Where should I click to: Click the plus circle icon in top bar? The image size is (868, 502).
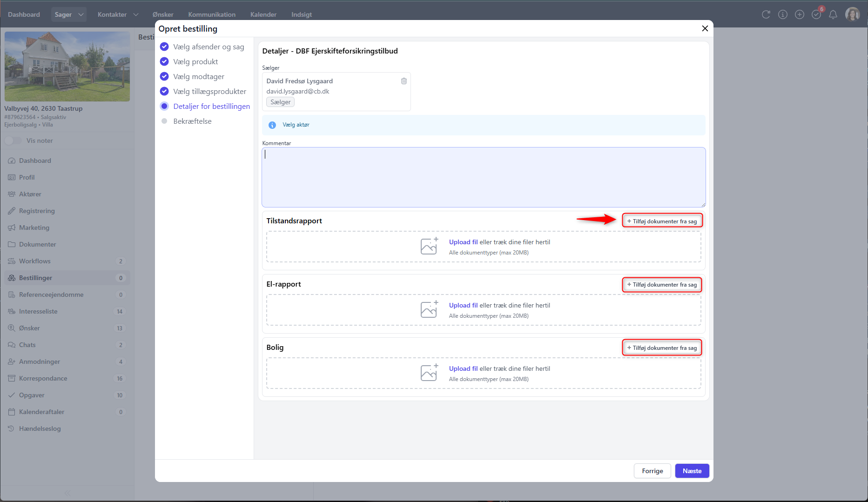[x=799, y=14]
